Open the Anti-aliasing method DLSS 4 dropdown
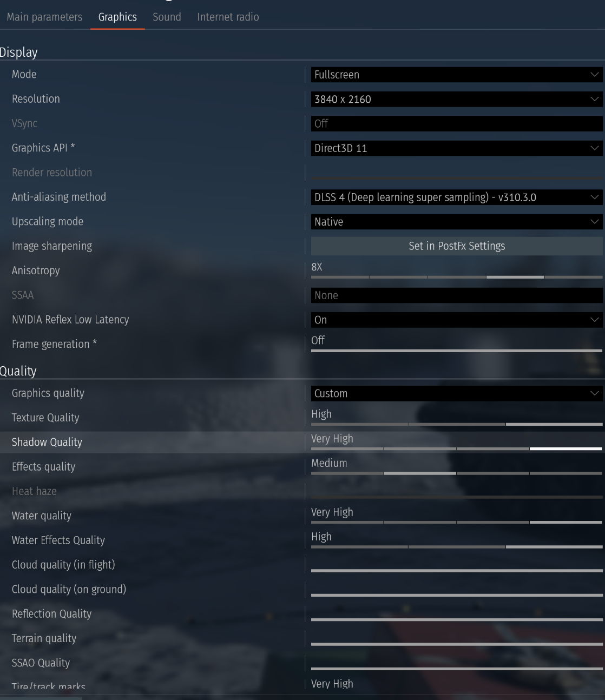 [x=457, y=197]
